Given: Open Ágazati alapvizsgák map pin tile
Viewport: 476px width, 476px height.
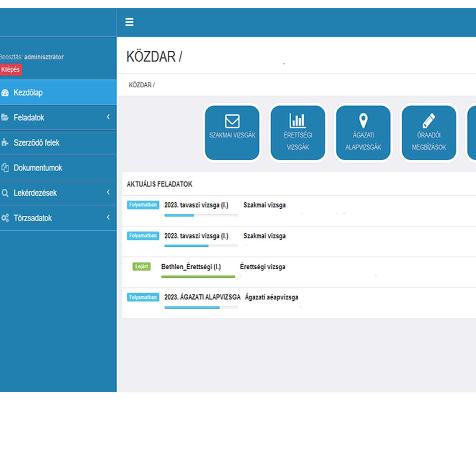Looking at the screenshot, I should pos(363,133).
